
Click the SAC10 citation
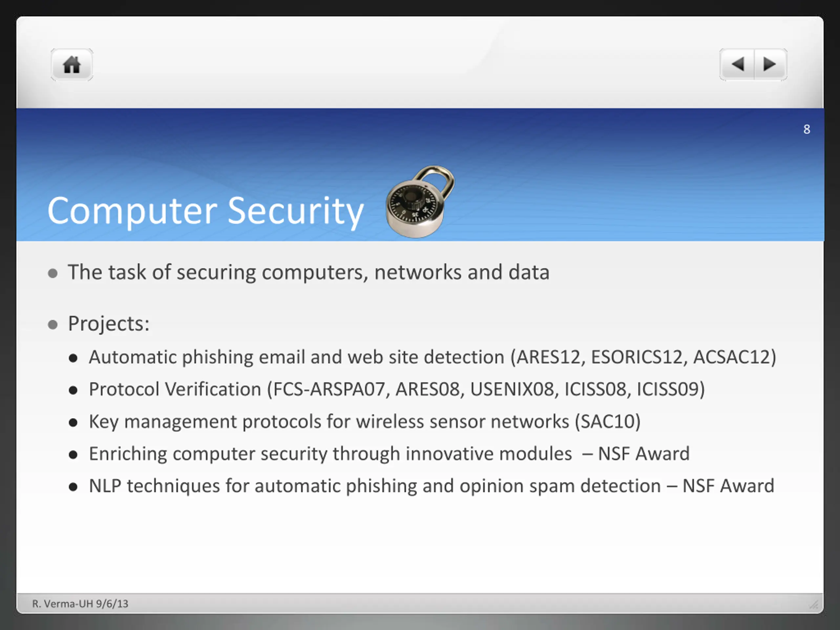(608, 422)
